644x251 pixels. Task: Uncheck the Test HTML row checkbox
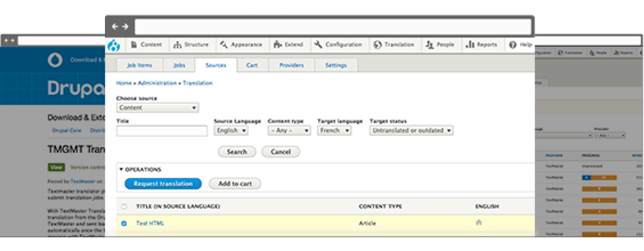[x=124, y=223]
